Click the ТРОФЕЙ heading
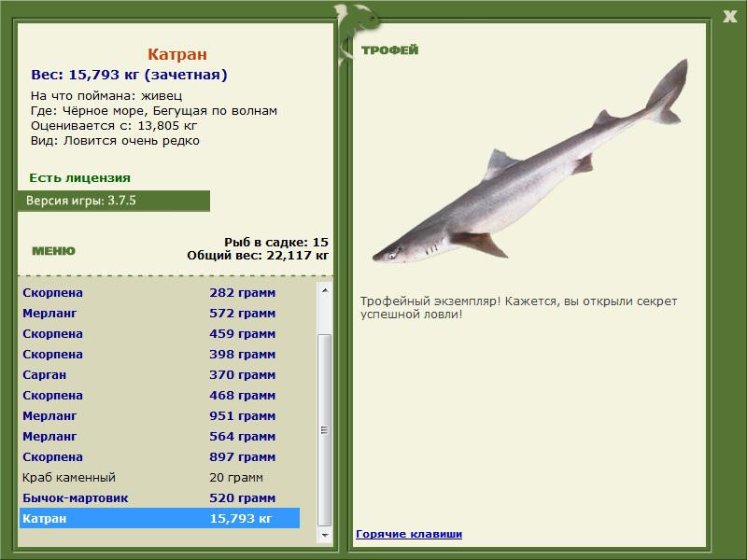 [389, 49]
